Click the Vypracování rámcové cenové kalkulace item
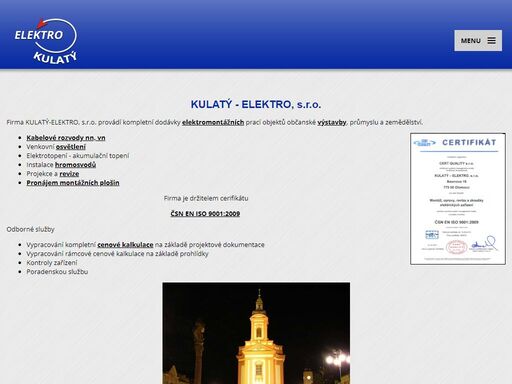The height and width of the screenshot is (384, 512). tap(117, 254)
